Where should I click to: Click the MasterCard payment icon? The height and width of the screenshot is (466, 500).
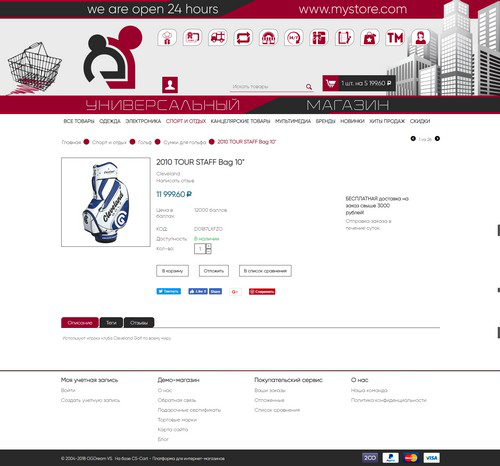click(411, 458)
